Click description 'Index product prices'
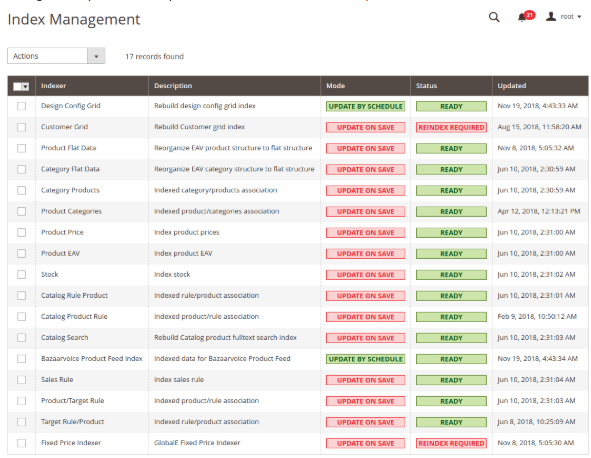The width and height of the screenshot is (591, 458). point(187,232)
